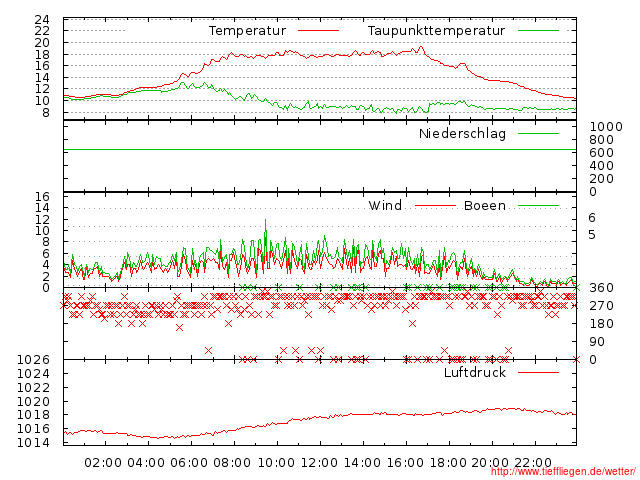
Task: Click the 1000 precipitation axis label
Action: (x=606, y=127)
